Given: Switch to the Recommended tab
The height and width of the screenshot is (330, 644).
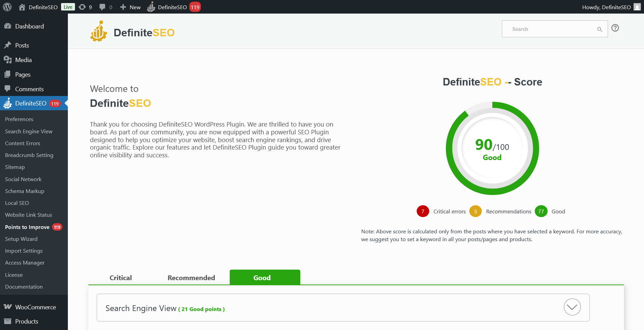Looking at the screenshot, I should tap(191, 277).
